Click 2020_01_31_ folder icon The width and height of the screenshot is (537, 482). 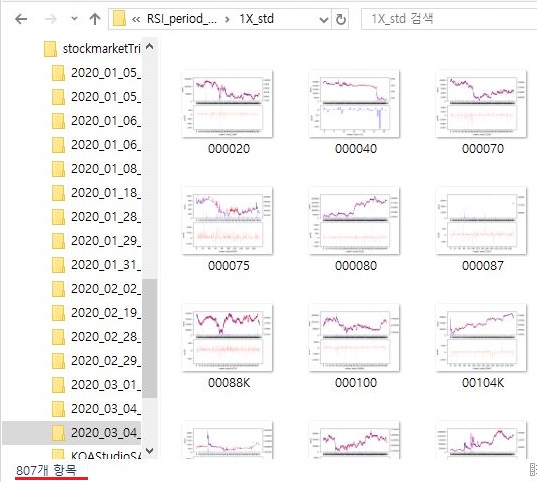point(59,265)
